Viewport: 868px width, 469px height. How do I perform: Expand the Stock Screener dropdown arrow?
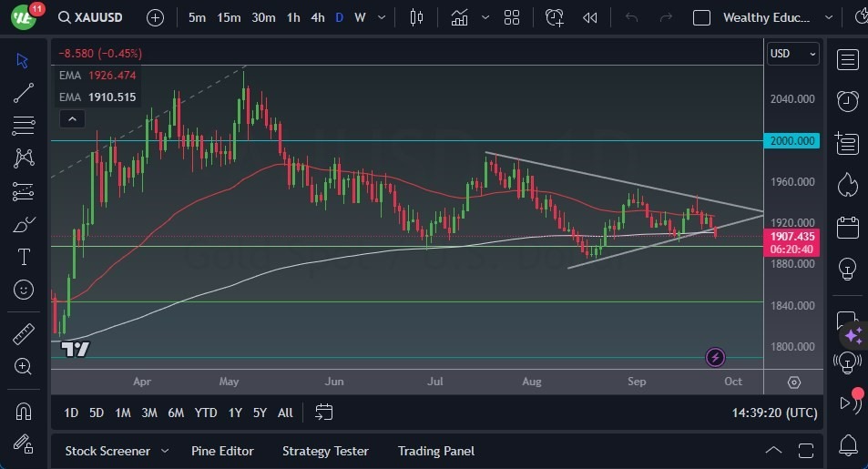(165, 452)
